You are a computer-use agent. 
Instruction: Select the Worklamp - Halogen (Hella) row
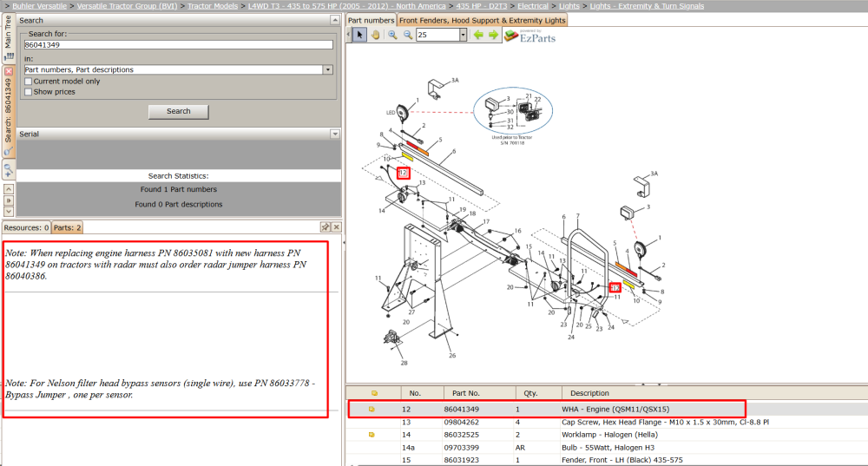point(608,435)
